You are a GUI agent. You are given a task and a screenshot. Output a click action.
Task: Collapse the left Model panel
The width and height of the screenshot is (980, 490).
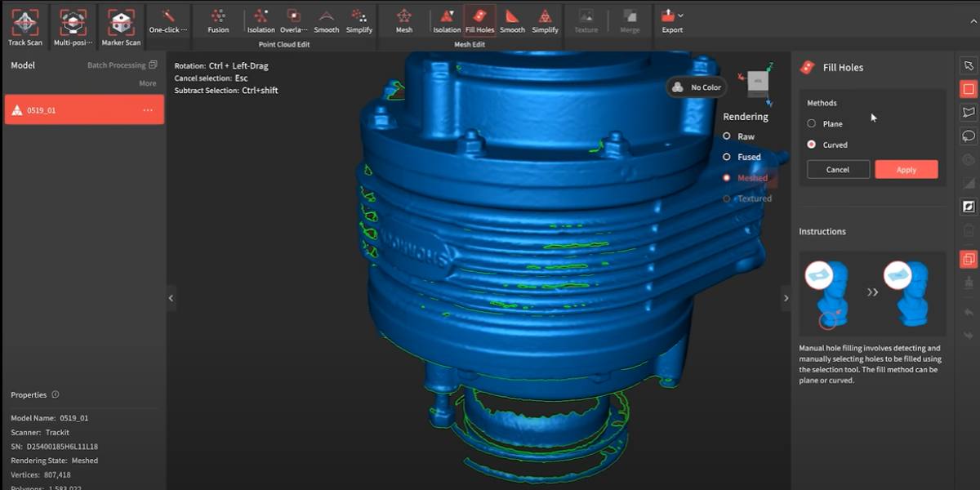click(171, 298)
